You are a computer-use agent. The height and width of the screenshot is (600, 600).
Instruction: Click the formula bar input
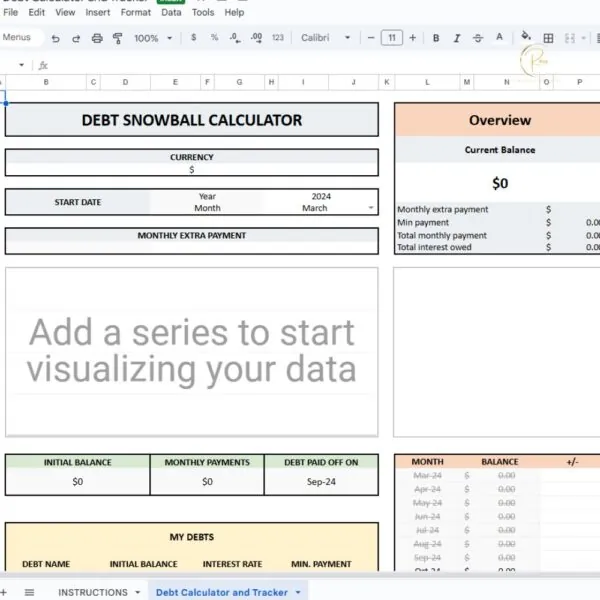(x=321, y=65)
